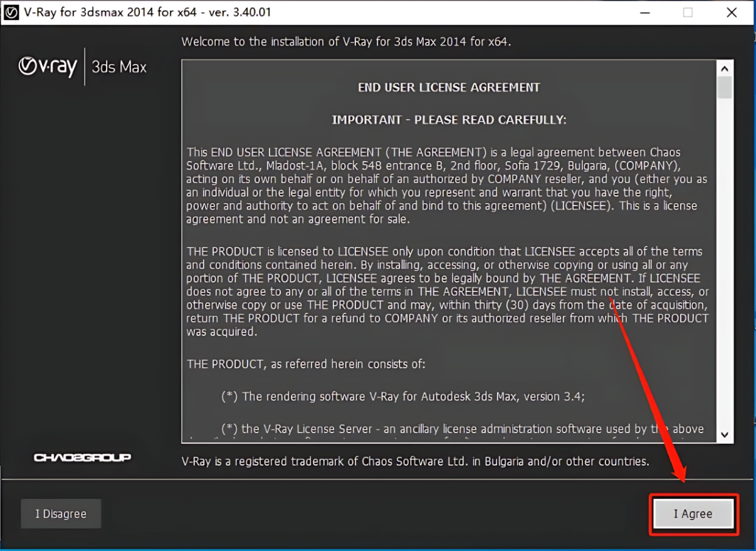Click the I Disagree button
This screenshot has width=756, height=551.
pos(61,514)
